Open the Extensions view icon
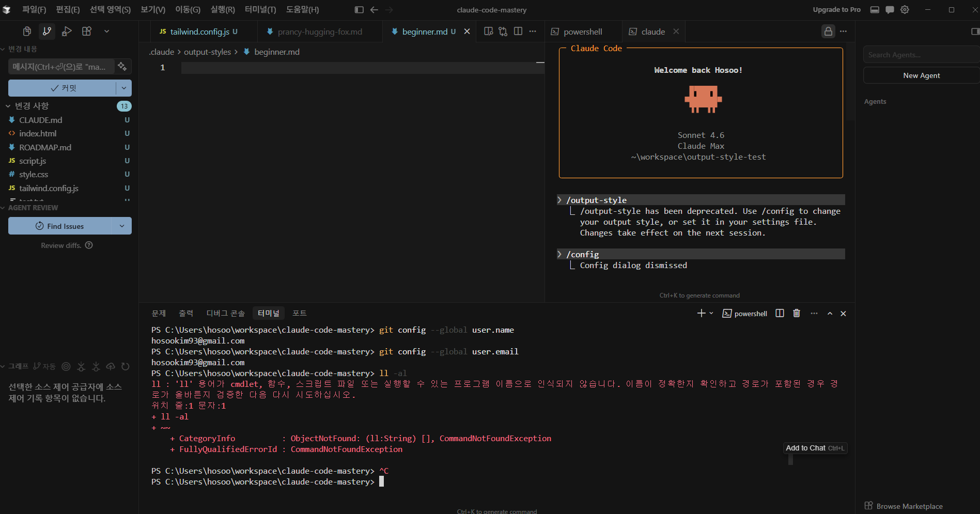This screenshot has height=514, width=980. [87, 32]
